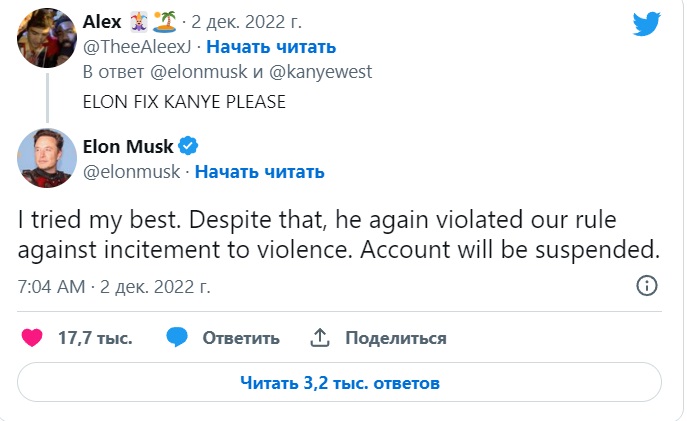Follow Elon Musk via Начать читать link
The width and height of the screenshot is (687, 421).
click(x=259, y=171)
